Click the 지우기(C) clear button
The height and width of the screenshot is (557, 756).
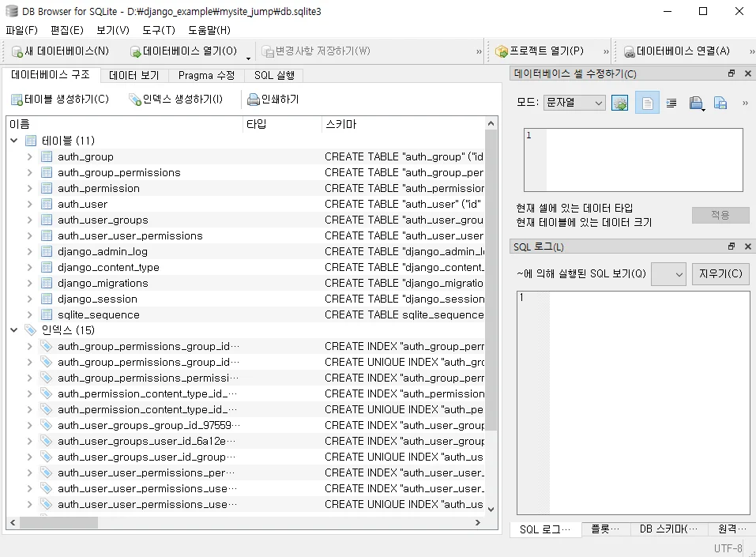coord(720,274)
